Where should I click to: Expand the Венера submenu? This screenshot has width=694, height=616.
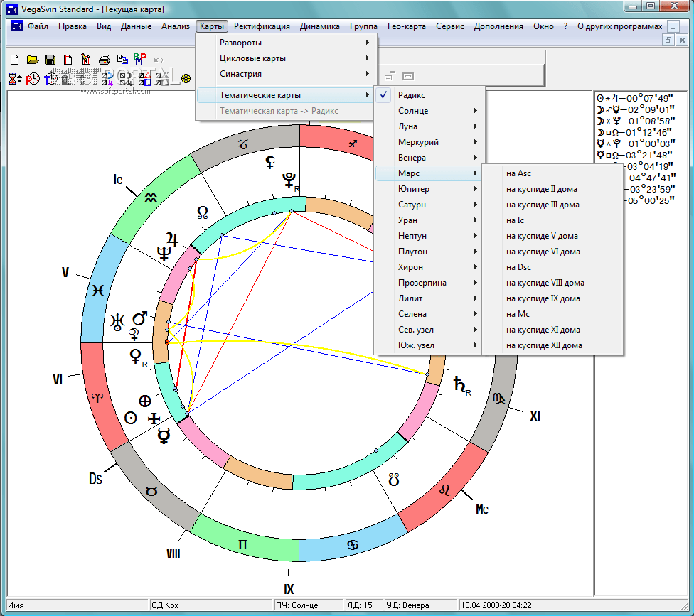coord(429,158)
